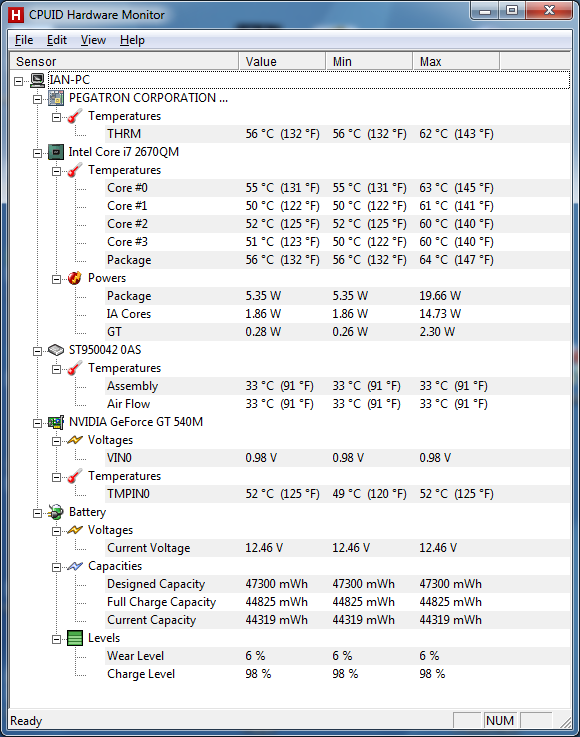The image size is (580, 737).
Task: Open the File menu
Action: 24,40
